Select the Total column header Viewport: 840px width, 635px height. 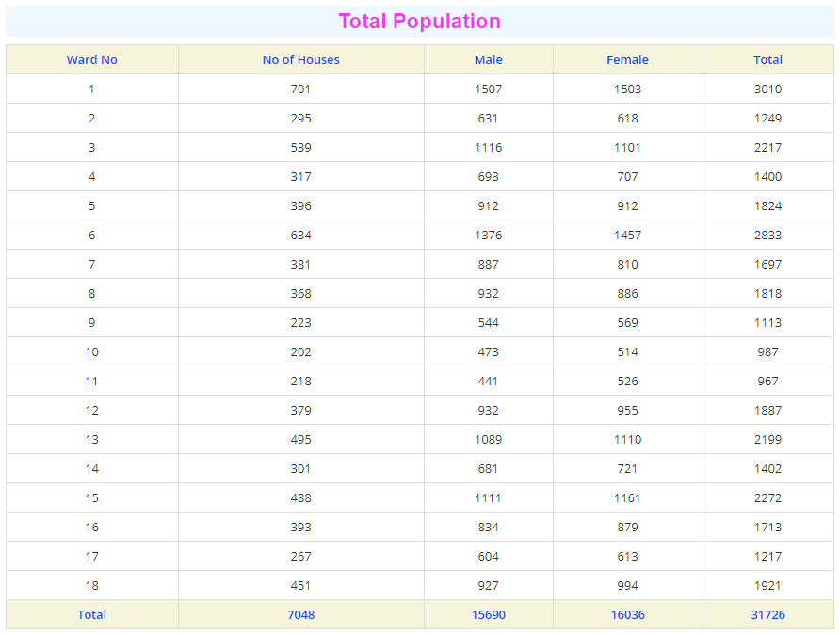coord(767,60)
